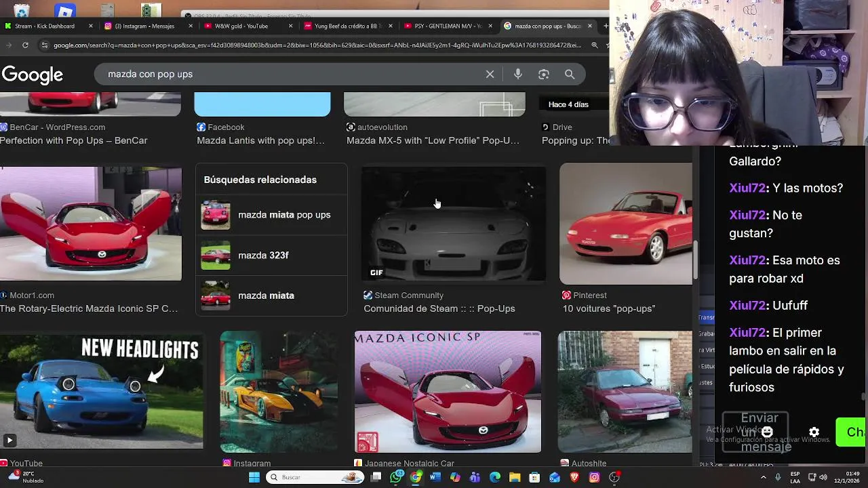Click the Búsquedas relacionadas heading
868x488 pixels.
(260, 180)
